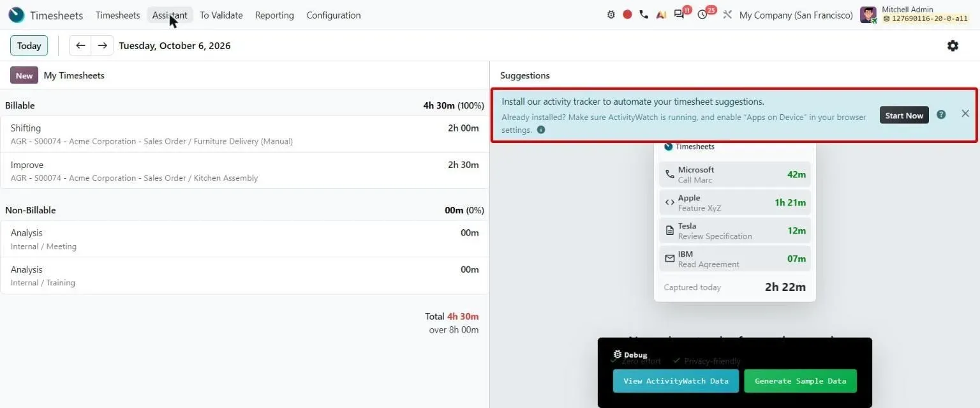980x408 pixels.
Task: Click the Billable group header
Action: [x=244, y=105]
